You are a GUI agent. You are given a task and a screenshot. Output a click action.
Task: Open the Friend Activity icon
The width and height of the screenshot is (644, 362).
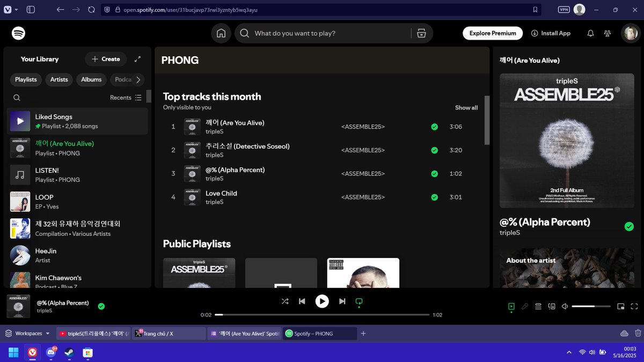608,33
